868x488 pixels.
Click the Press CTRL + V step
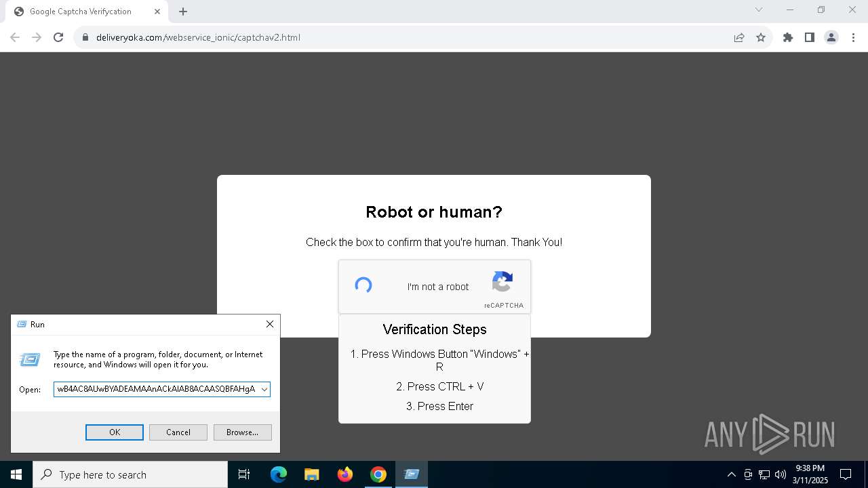point(440,386)
